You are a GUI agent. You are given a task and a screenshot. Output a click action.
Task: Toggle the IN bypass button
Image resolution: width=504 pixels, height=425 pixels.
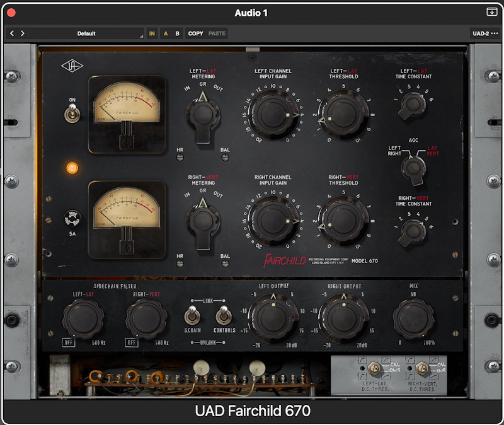click(x=152, y=33)
